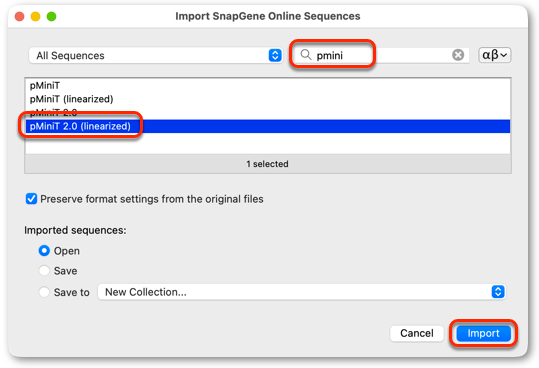Select pMiniT (linearized) in the list

point(268,99)
